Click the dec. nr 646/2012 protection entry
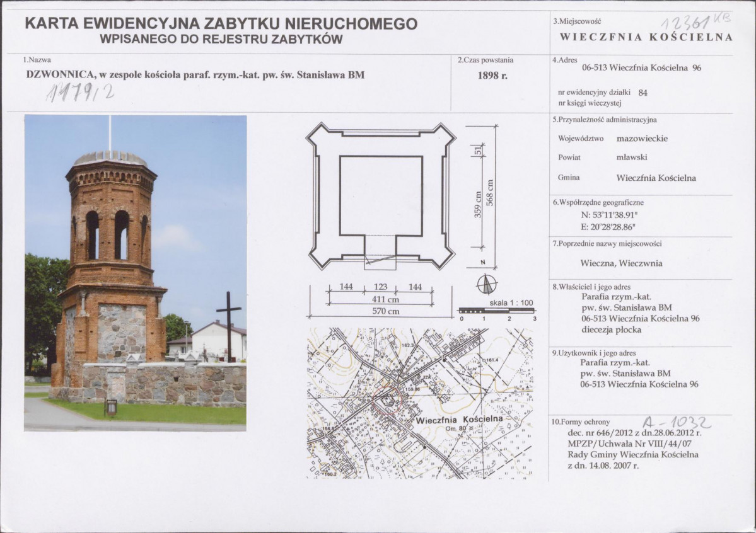 pos(634,433)
